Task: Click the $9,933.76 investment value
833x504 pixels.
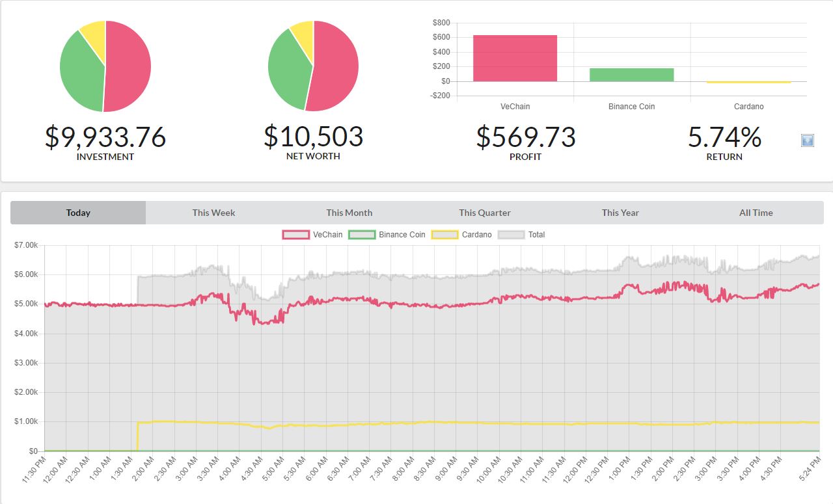Action: (105, 137)
